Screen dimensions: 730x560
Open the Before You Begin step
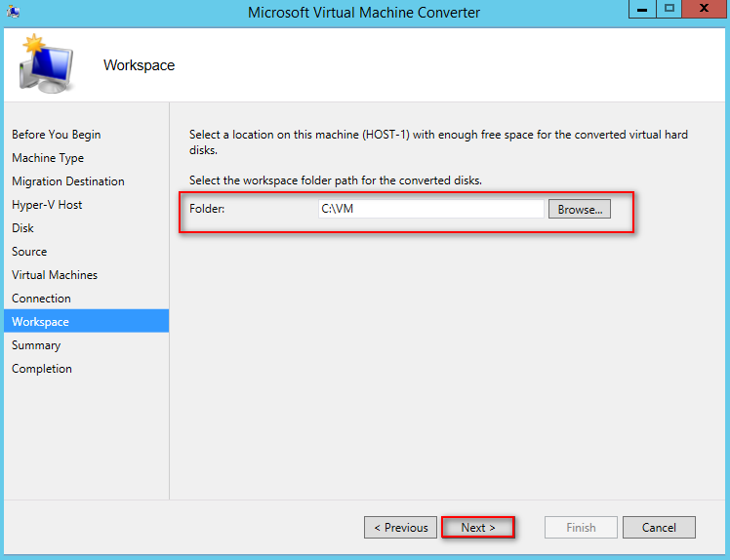pyautogui.click(x=57, y=135)
